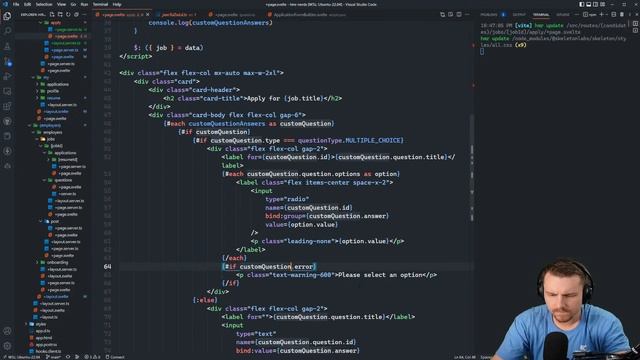The width and height of the screenshot is (640, 360).
Task: Collapse the questions folder in Explorer
Action: [x=63, y=180]
